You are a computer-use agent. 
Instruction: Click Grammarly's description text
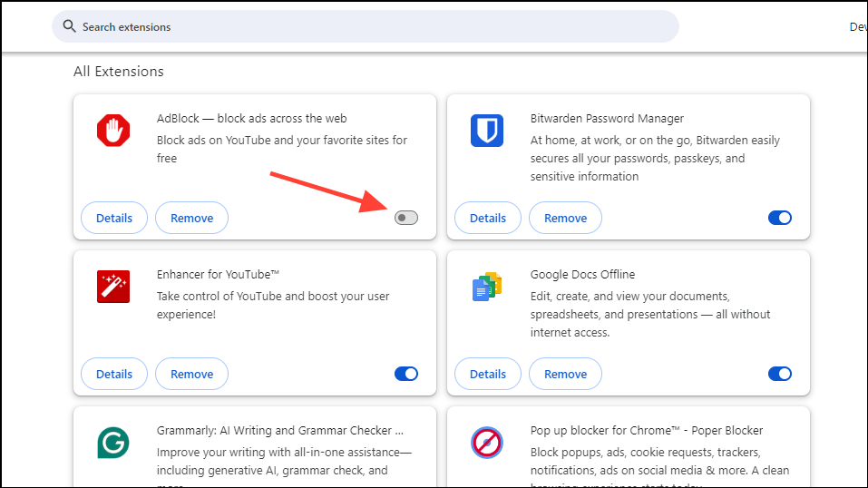pyautogui.click(x=284, y=465)
